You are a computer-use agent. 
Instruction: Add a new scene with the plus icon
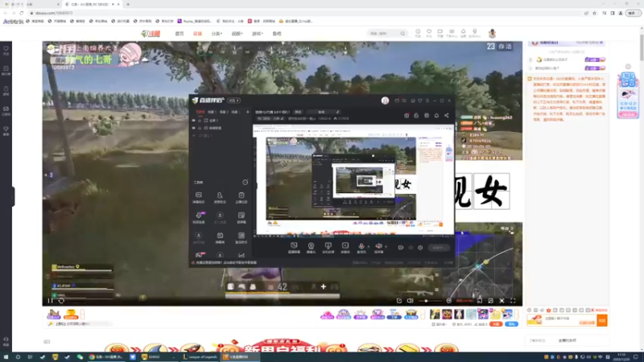[248, 112]
